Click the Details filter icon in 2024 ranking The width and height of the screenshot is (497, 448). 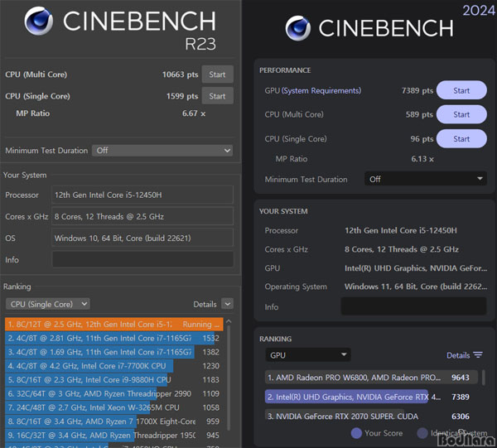click(478, 355)
